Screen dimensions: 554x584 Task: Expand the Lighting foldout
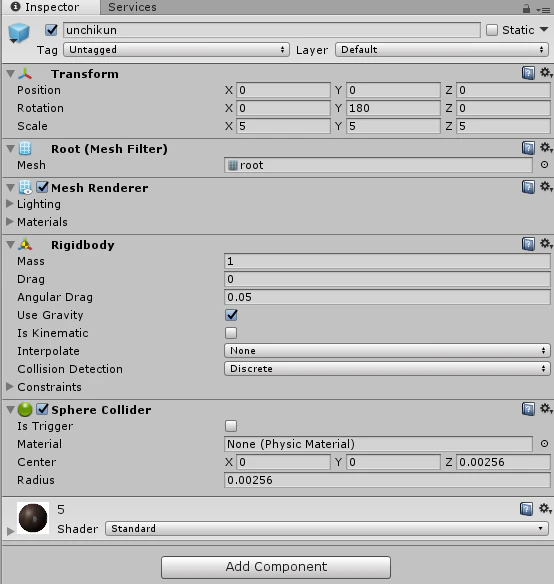click(x=10, y=204)
